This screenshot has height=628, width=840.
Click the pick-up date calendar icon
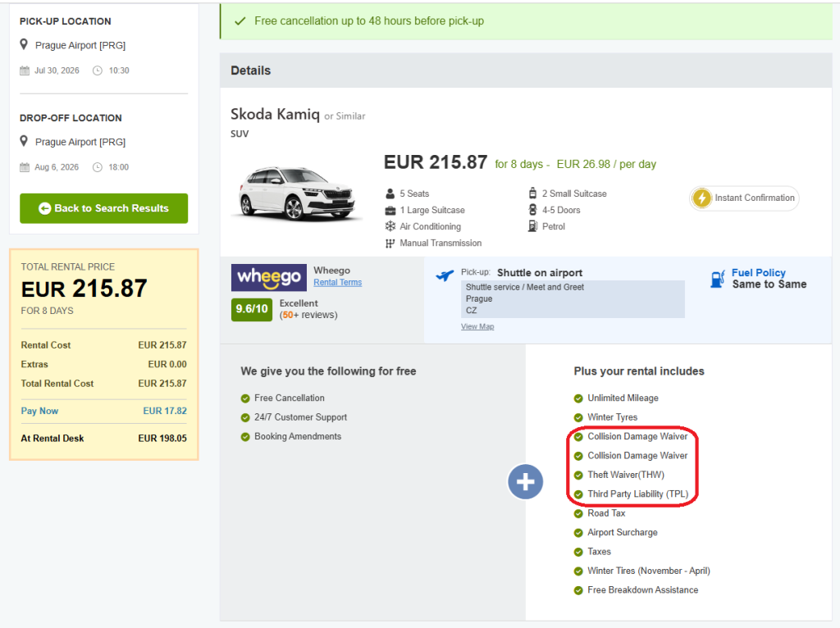click(x=25, y=71)
